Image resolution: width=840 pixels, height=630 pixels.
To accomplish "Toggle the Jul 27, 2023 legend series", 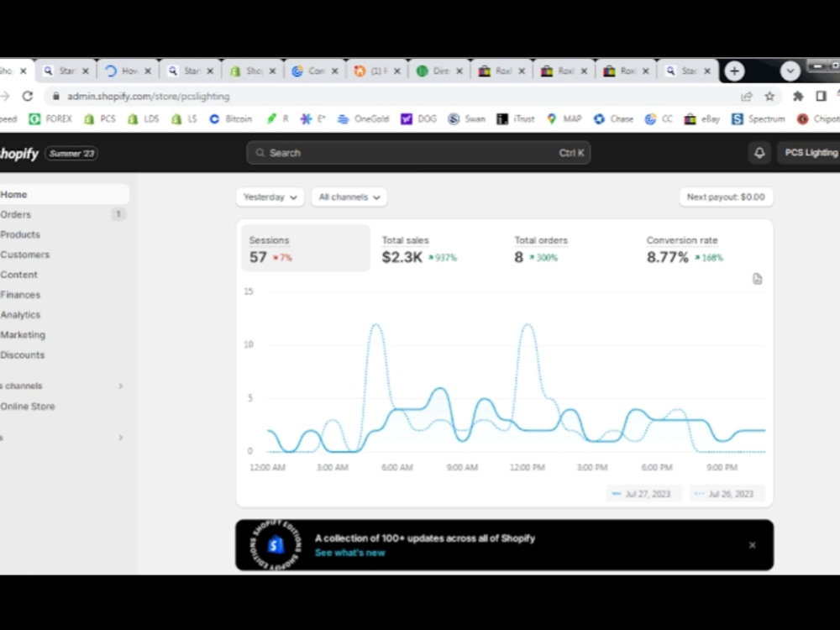I will point(643,494).
